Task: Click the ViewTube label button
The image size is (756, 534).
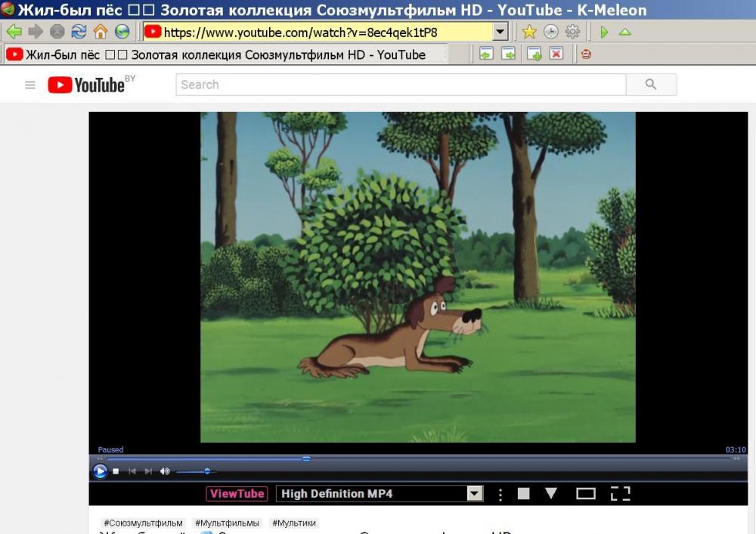Action: 237,494
